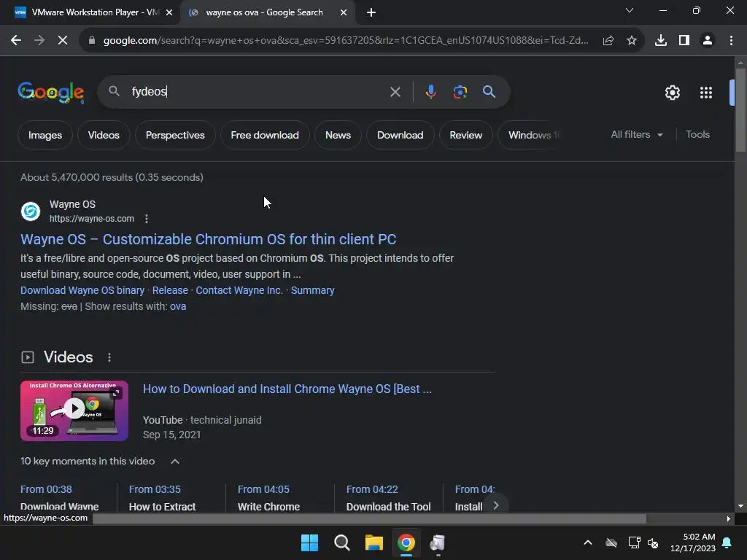747x560 pixels.
Task: Bookmark this page with the star
Action: [x=632, y=41]
